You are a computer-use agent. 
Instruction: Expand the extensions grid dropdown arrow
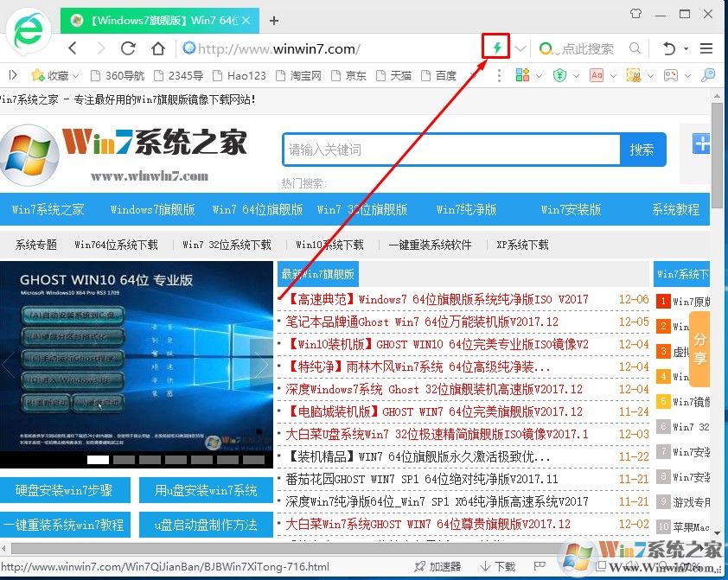pos(539,75)
